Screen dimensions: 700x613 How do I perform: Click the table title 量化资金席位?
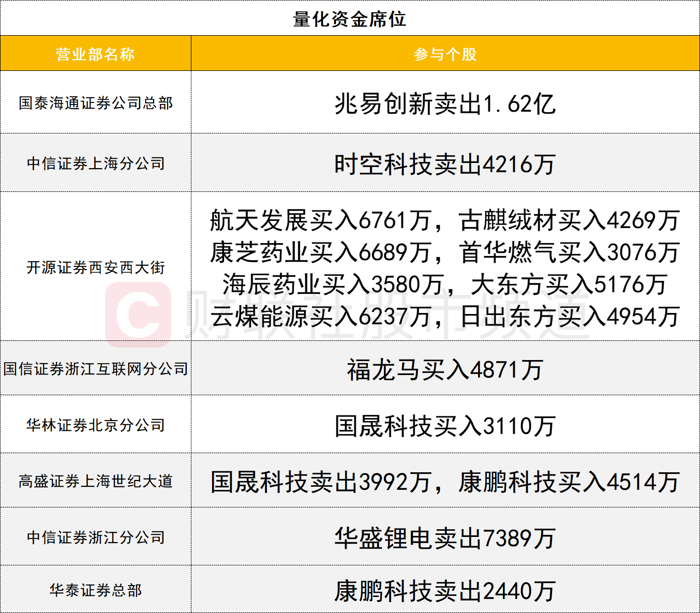pyautogui.click(x=350, y=19)
